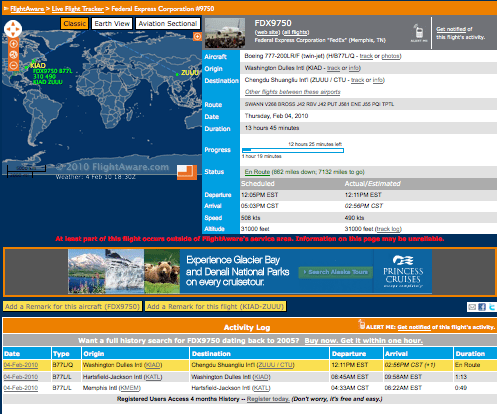
Task: Click Search Alaska Tours button
Action: pos(336,272)
